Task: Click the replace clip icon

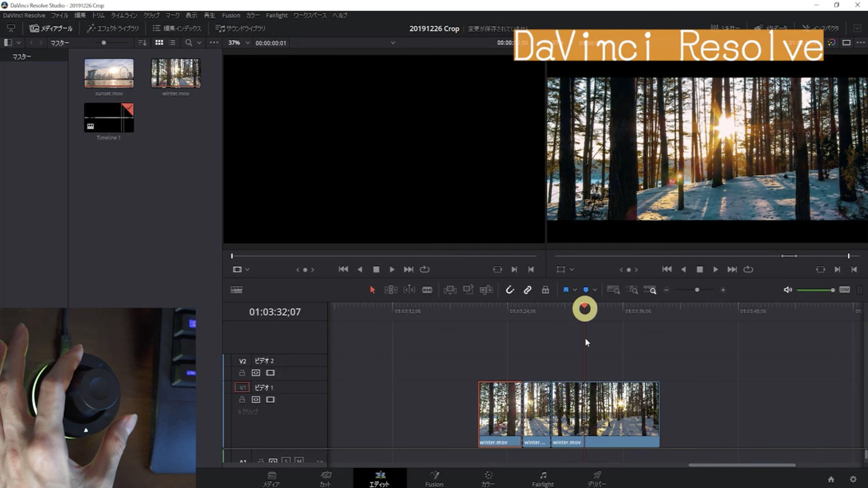Action: pos(486,290)
